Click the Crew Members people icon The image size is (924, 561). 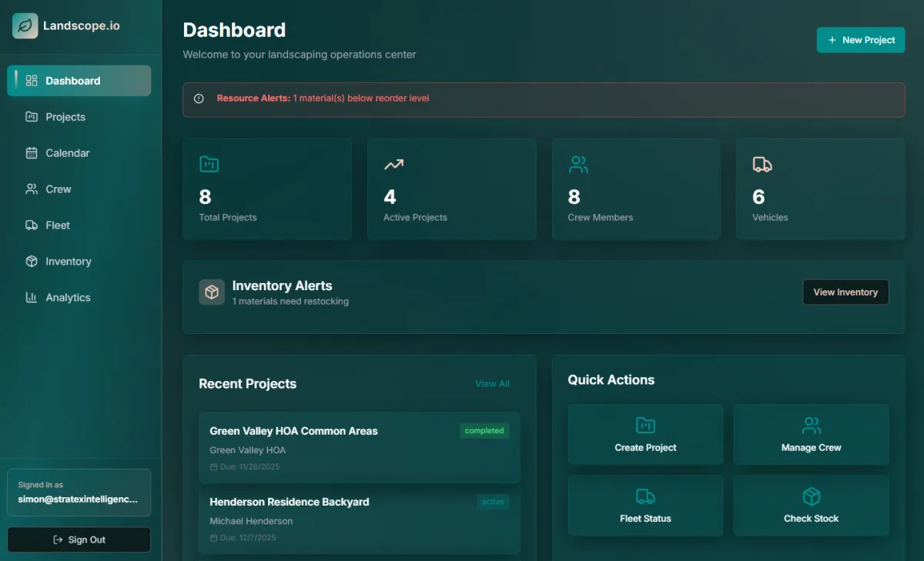[x=578, y=164]
